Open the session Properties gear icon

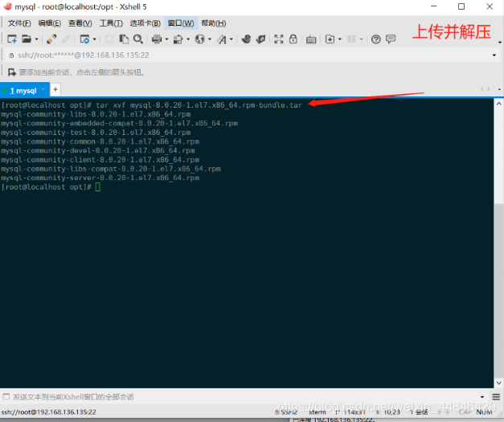pyautogui.click(x=85, y=39)
